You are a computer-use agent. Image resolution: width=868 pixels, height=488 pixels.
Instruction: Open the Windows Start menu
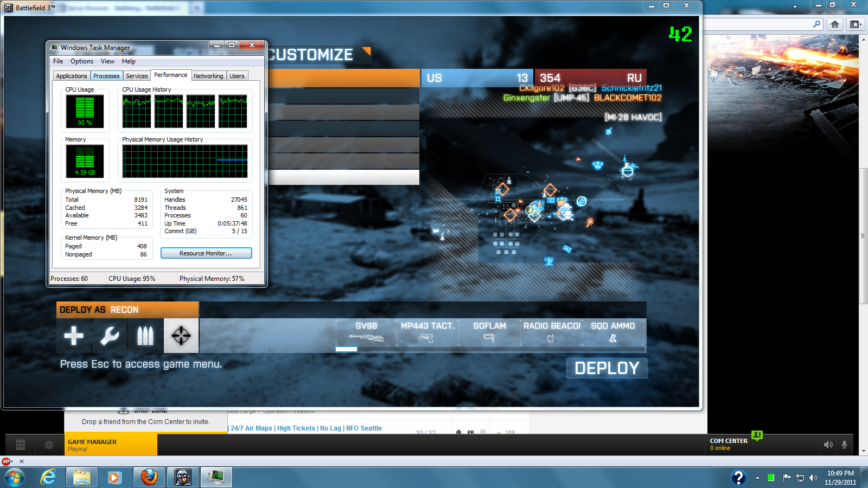point(15,477)
